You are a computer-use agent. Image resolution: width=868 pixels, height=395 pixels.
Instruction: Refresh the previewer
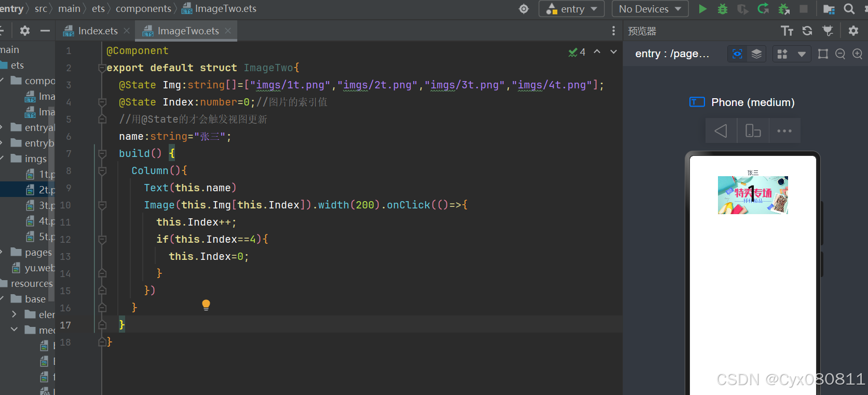pyautogui.click(x=807, y=31)
